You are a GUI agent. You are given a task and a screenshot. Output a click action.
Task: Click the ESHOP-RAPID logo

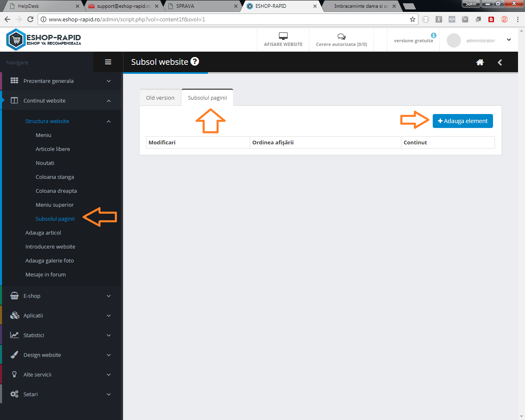tap(44, 40)
